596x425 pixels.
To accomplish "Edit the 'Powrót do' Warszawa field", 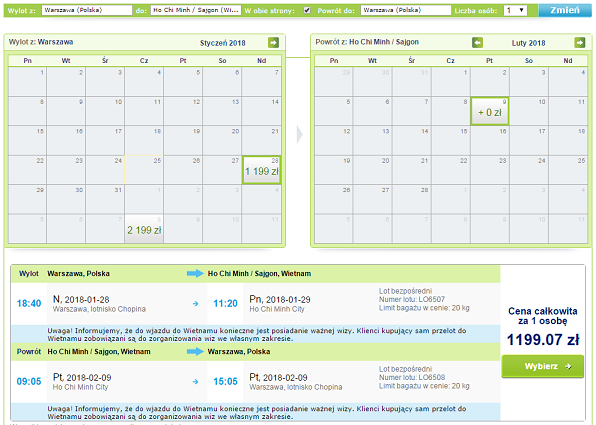I will click(x=406, y=10).
